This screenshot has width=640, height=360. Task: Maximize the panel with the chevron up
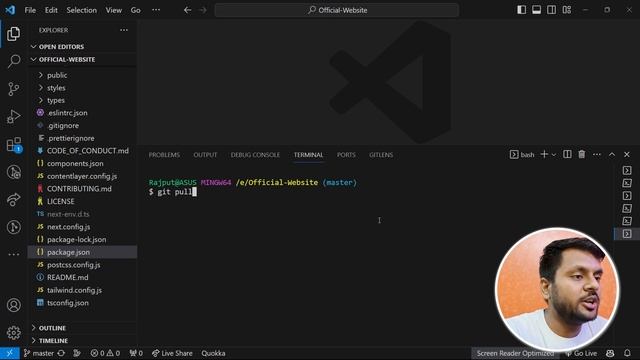point(612,154)
